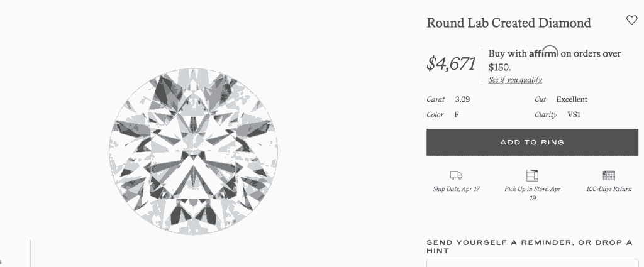Image resolution: width=644 pixels, height=267 pixels.
Task: Click the calendar return icon
Action: [x=609, y=175]
